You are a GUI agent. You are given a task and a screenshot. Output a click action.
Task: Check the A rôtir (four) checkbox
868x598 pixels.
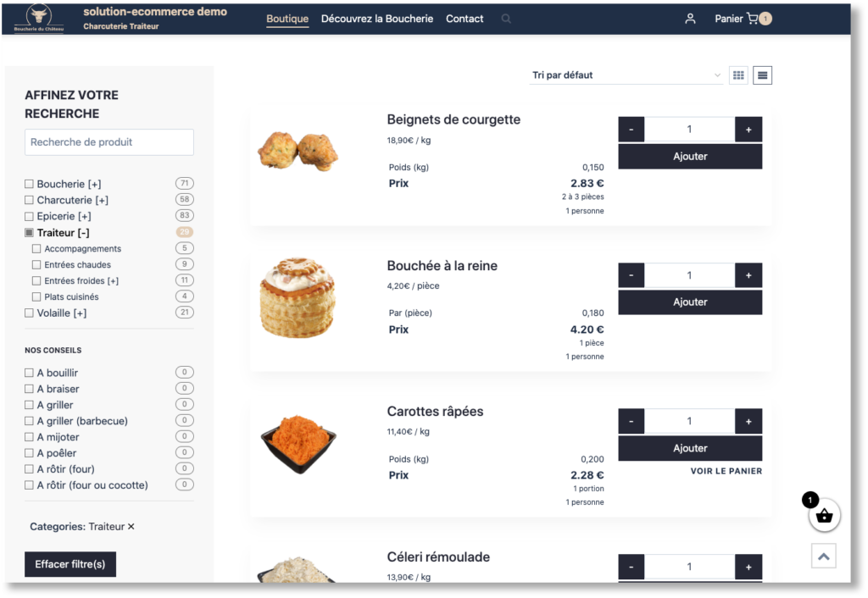(30, 469)
